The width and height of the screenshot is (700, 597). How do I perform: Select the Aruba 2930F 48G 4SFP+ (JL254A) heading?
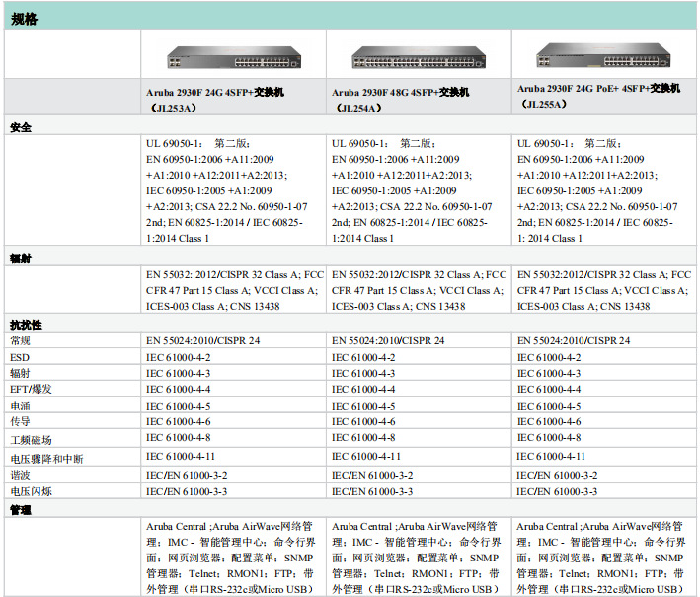tap(401, 100)
